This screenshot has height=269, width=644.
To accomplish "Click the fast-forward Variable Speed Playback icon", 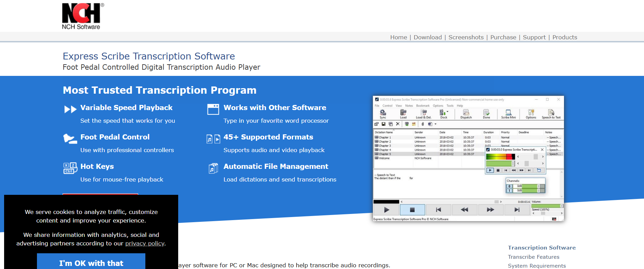I will [x=70, y=109].
